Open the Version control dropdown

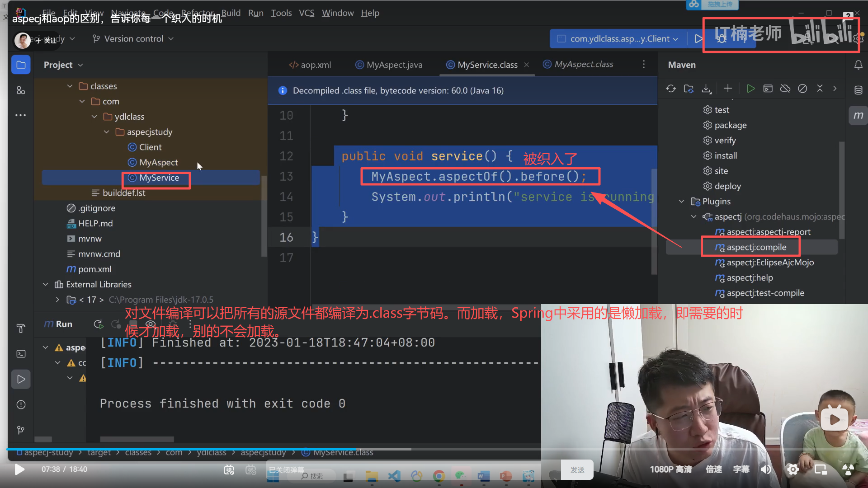pyautogui.click(x=133, y=39)
